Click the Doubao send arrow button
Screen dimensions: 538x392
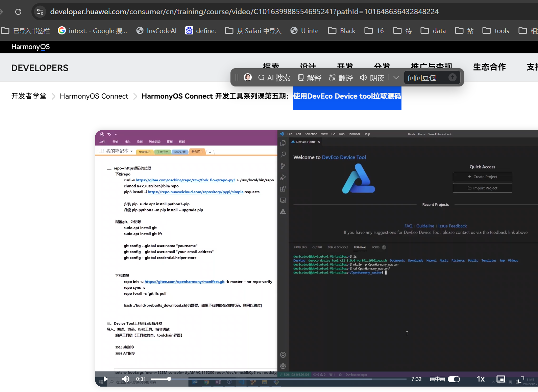point(453,78)
